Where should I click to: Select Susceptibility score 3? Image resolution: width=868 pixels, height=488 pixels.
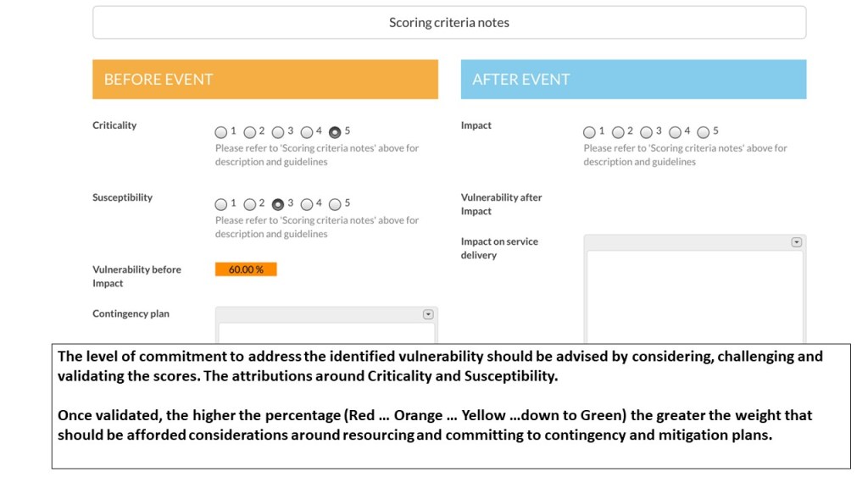278,204
